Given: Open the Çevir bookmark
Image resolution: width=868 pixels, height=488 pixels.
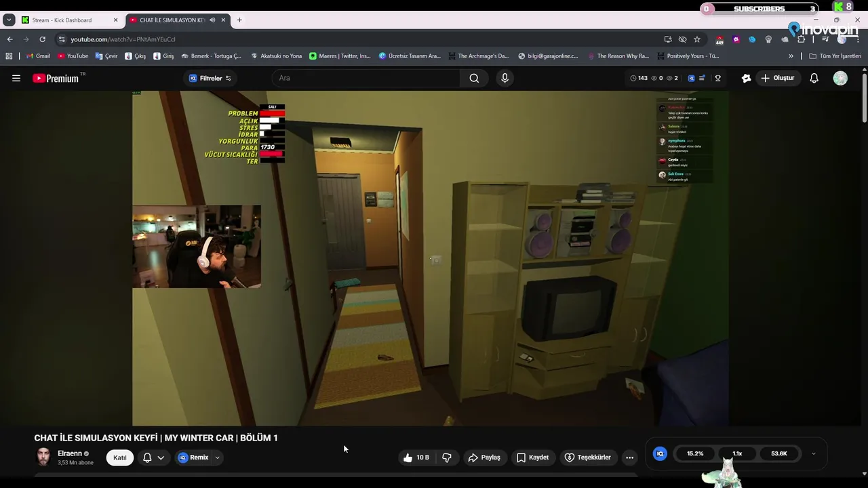Looking at the screenshot, I should [106, 56].
